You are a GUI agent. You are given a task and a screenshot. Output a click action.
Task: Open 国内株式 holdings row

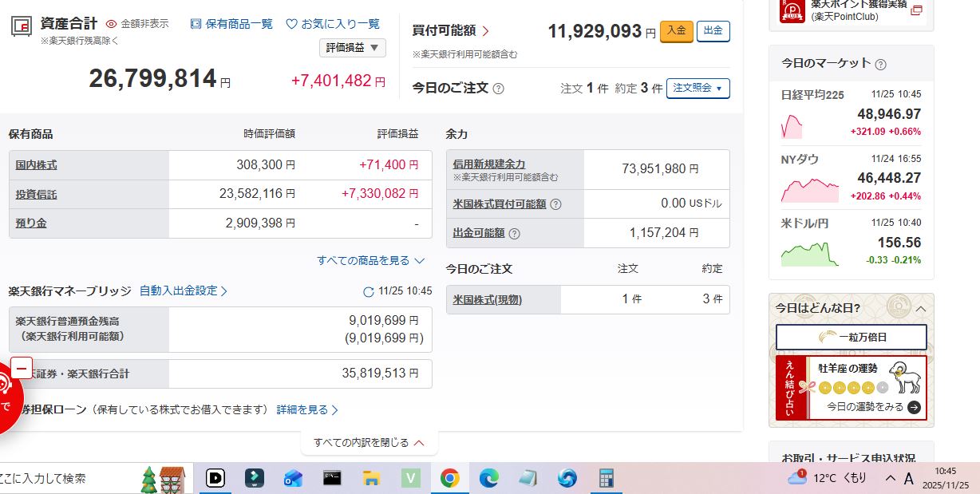[37, 165]
